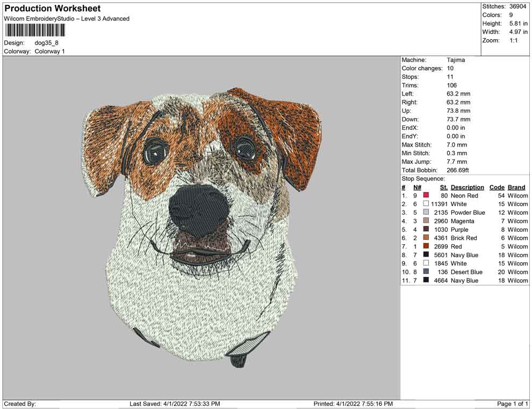
Task: Click the Magenta thread color swatch
Action: tap(426, 221)
